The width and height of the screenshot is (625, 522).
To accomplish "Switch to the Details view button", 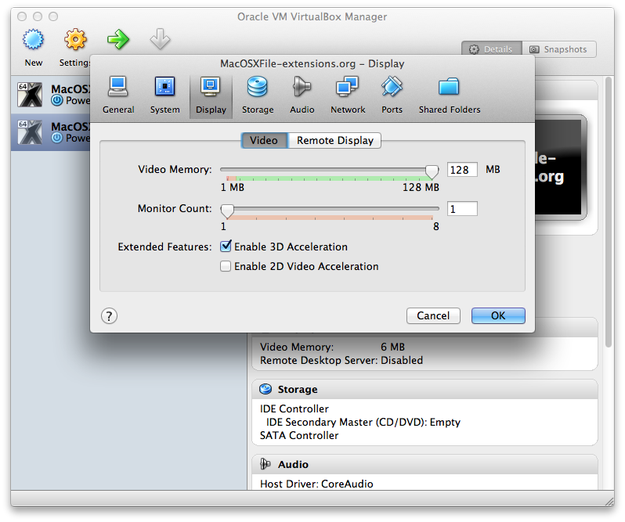I will (x=491, y=49).
